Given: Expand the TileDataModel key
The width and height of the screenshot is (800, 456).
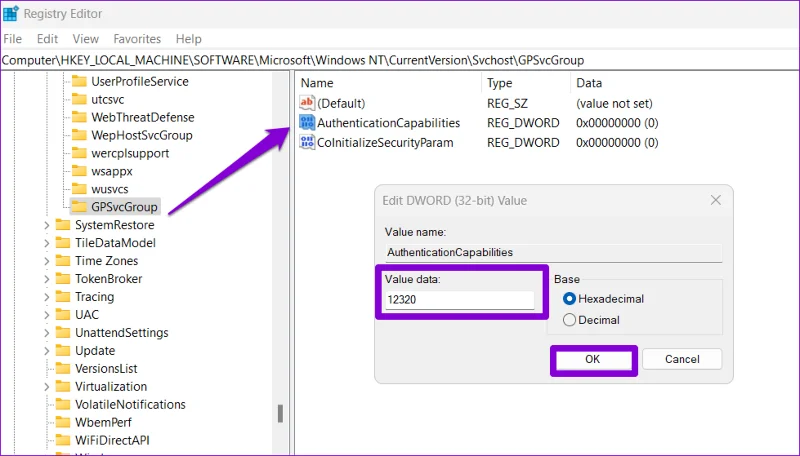Looking at the screenshot, I should [x=46, y=243].
